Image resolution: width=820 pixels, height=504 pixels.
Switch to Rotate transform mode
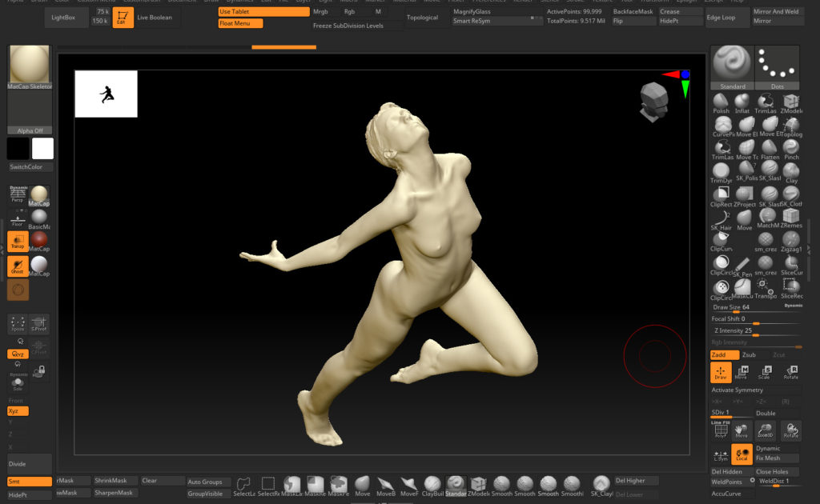click(791, 372)
